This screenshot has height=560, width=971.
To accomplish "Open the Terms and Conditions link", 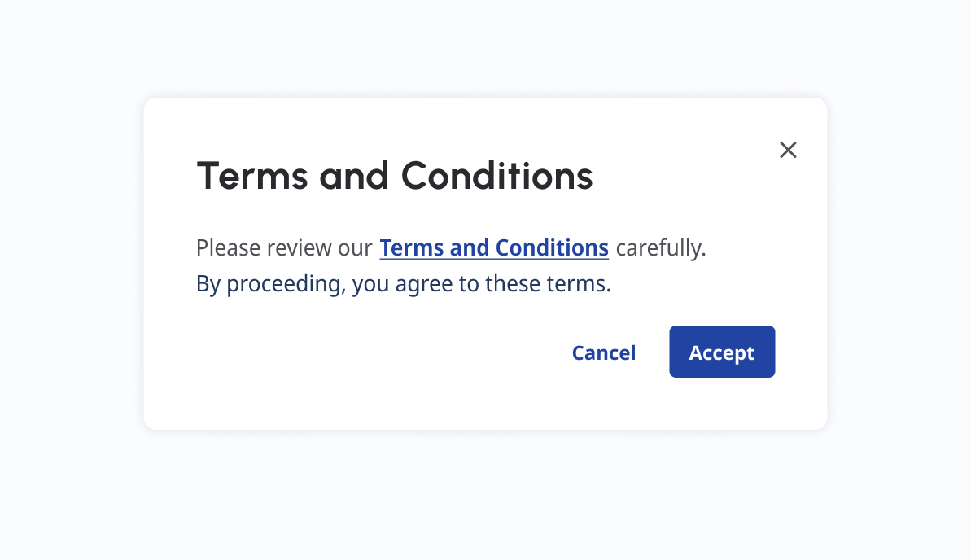I will coord(494,247).
